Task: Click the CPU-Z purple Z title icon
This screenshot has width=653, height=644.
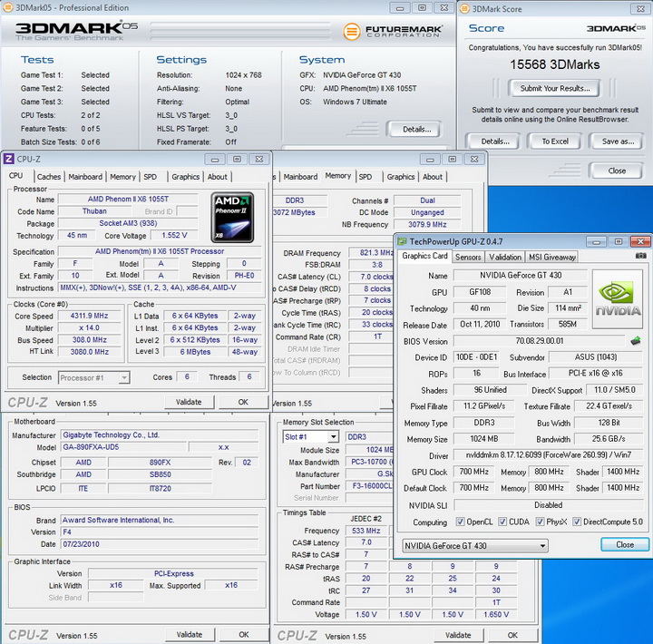Action: click(9, 159)
